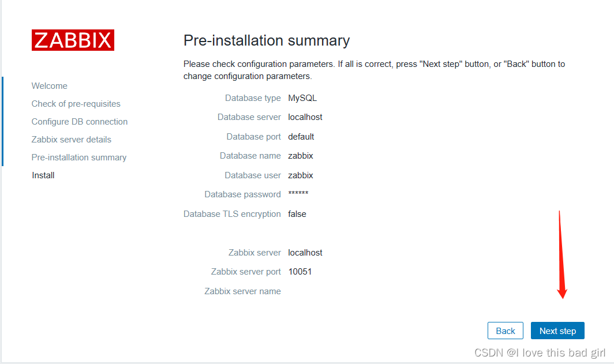Viewport: 614px width, 364px height.
Task: Click the Pre-installation summary heading
Action: [x=266, y=40]
